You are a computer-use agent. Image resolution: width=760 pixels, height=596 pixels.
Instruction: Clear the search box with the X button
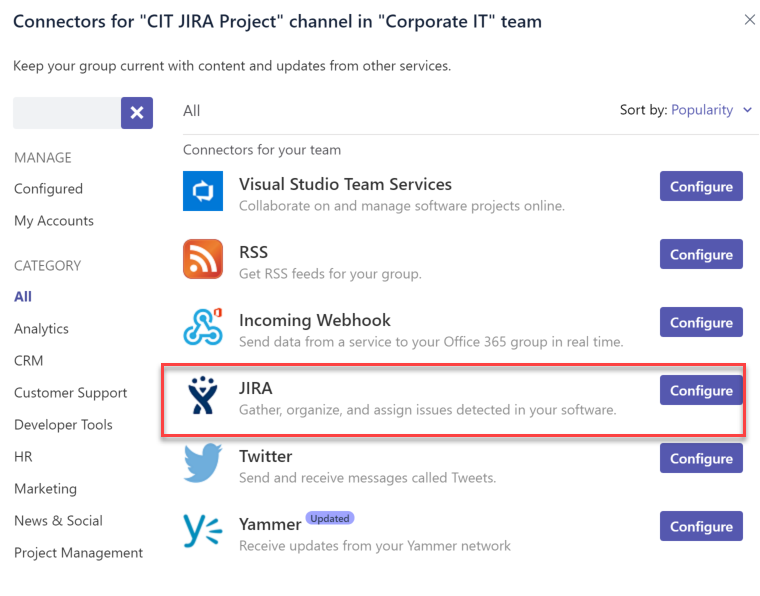(137, 113)
